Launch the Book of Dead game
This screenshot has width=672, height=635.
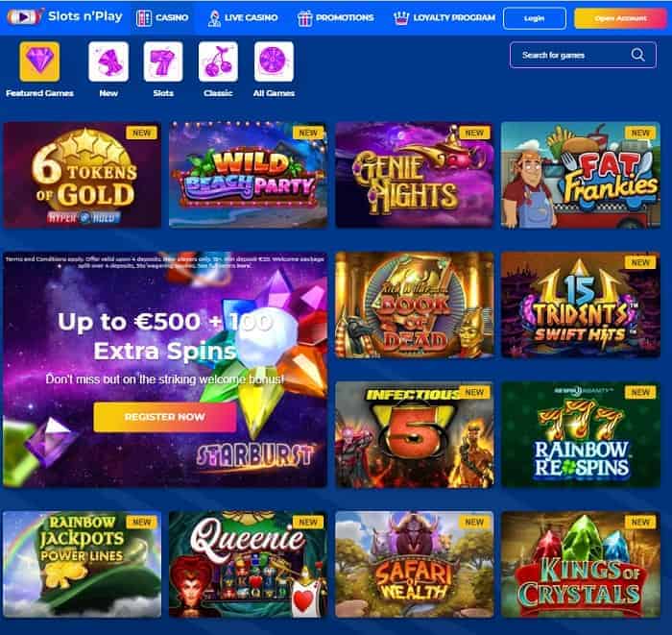pos(415,305)
